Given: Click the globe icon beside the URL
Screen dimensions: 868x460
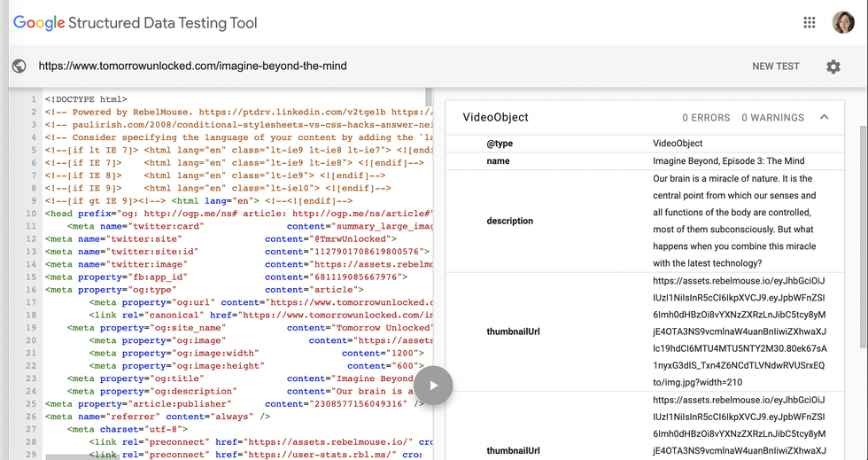Looking at the screenshot, I should tap(19, 66).
